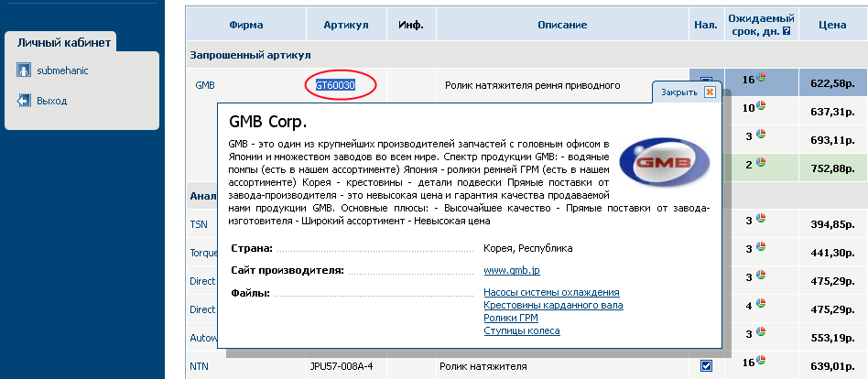The width and height of the screenshot is (868, 379).
Task: Click description Ролик натяжителя ремня приводного
Action: coord(533,86)
